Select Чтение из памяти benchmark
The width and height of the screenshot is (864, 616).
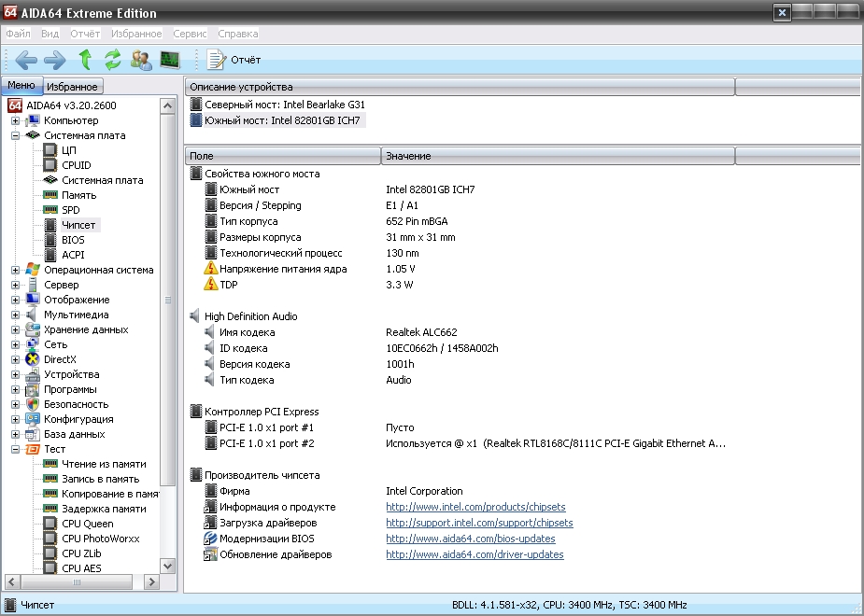click(104, 464)
